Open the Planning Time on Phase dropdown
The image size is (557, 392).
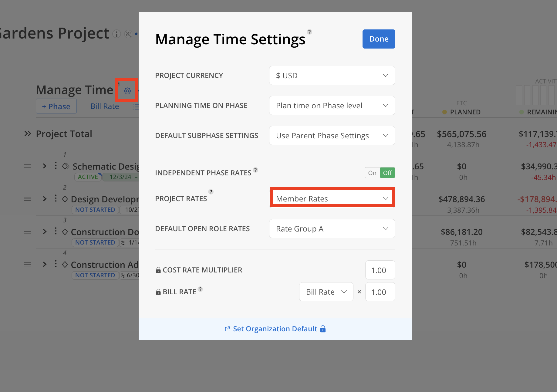(332, 106)
